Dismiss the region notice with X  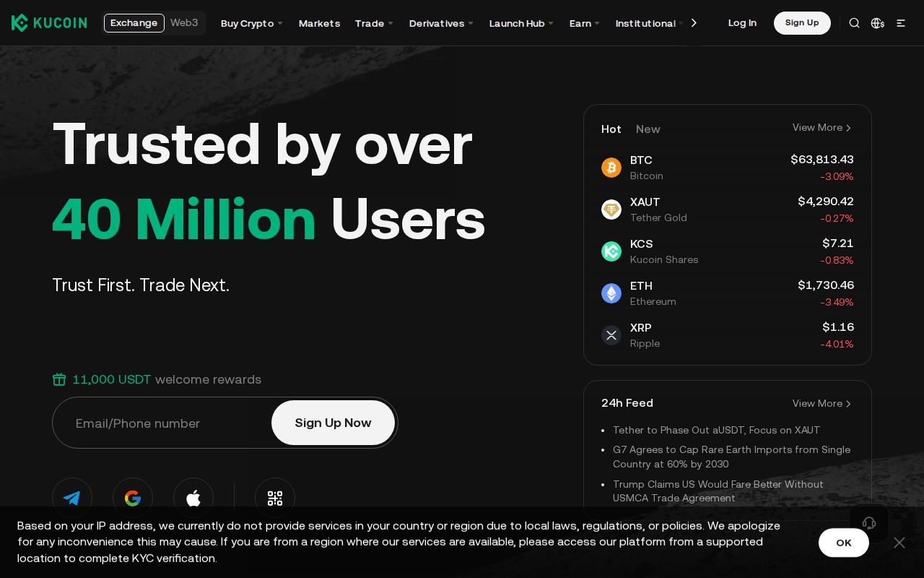899,543
